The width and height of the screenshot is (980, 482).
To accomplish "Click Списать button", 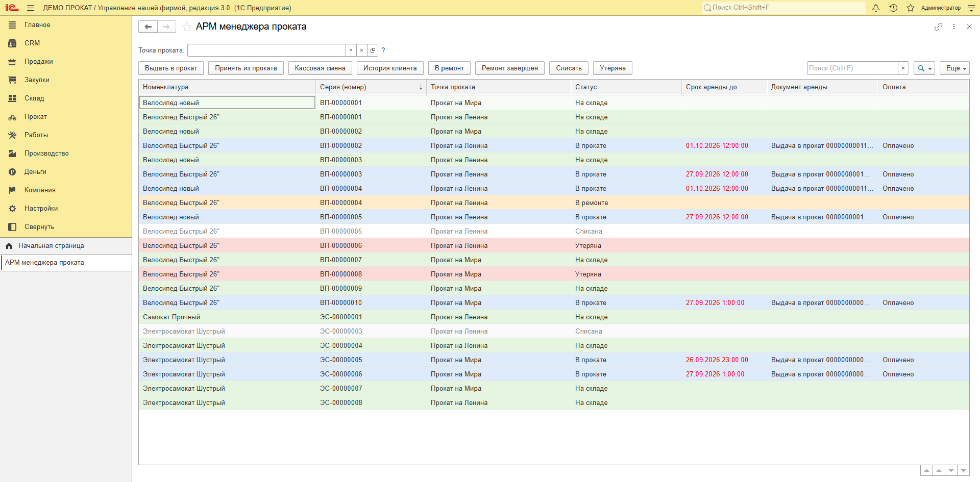I will coord(569,68).
